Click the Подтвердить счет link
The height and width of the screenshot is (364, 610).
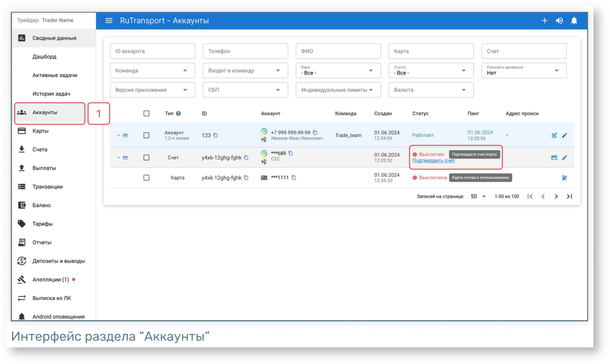[433, 161]
